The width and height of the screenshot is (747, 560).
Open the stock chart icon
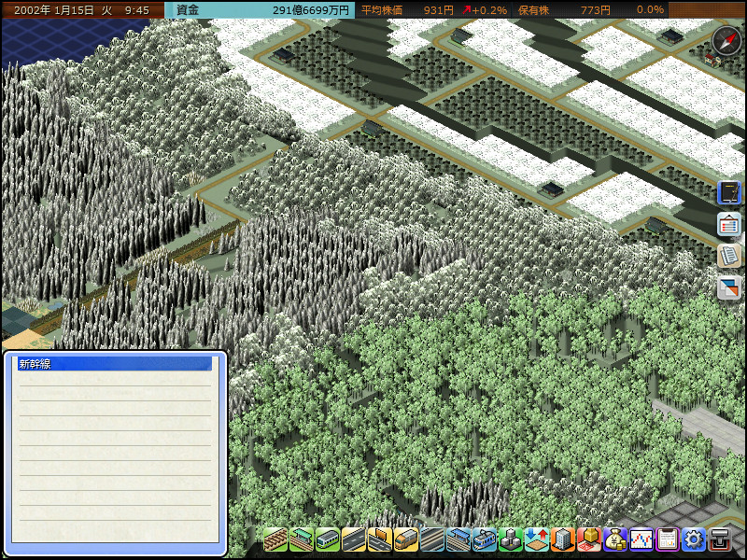click(641, 539)
